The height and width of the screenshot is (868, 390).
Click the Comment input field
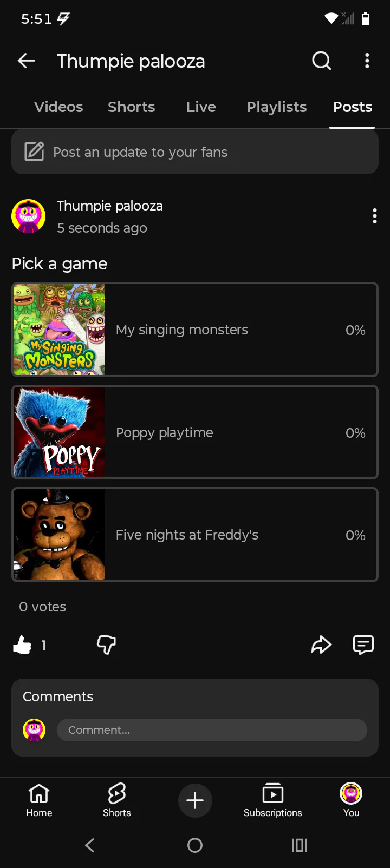coord(211,730)
